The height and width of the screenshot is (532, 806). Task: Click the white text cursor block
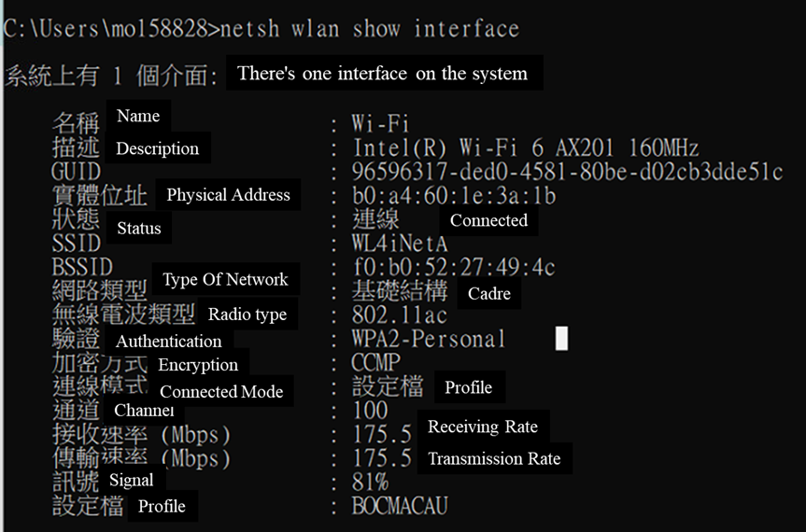coord(562,339)
